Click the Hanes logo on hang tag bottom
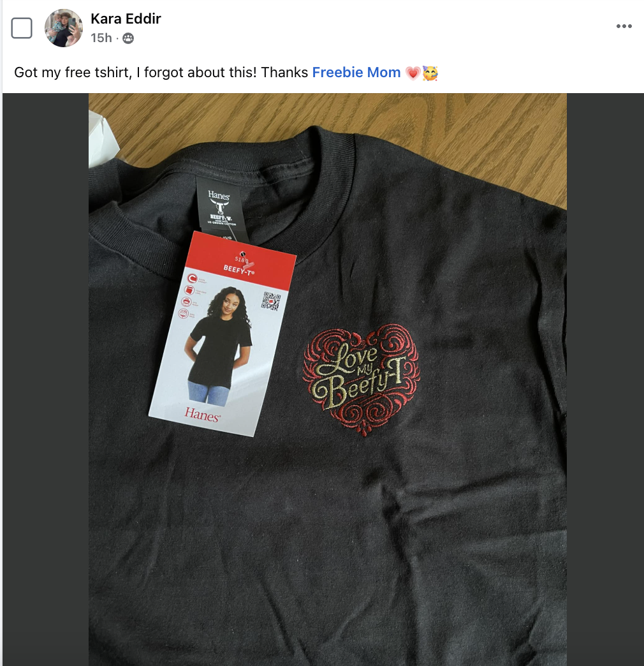 tap(202, 414)
